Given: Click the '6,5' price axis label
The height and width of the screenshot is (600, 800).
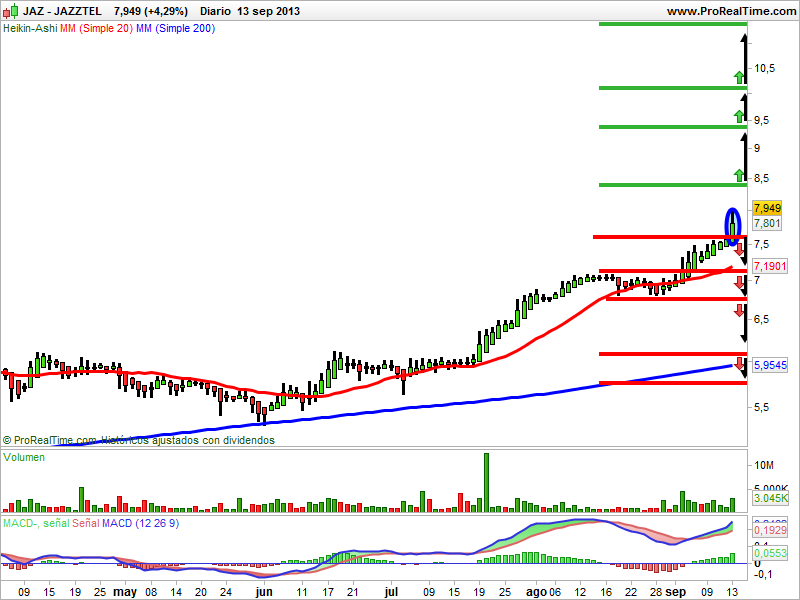Looking at the screenshot, I should (x=761, y=319).
